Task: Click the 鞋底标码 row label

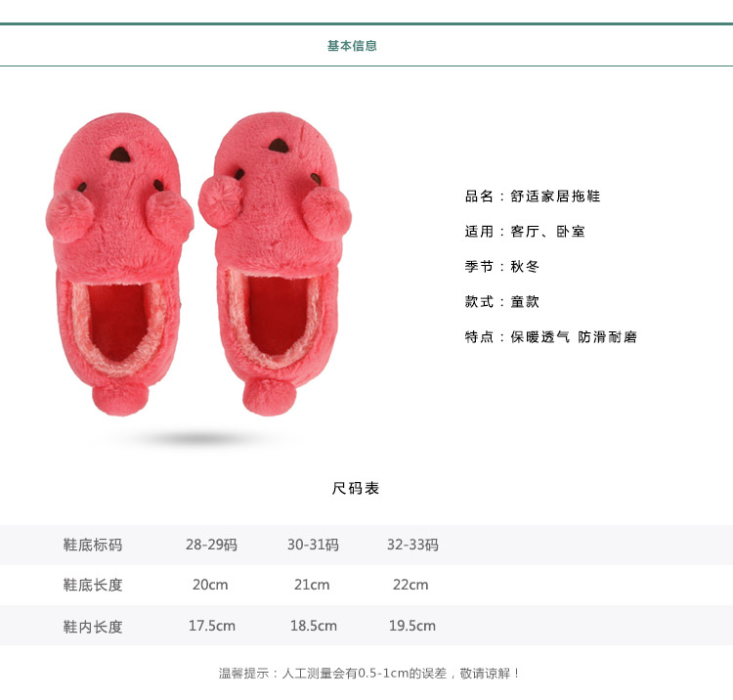Action: pos(93,545)
